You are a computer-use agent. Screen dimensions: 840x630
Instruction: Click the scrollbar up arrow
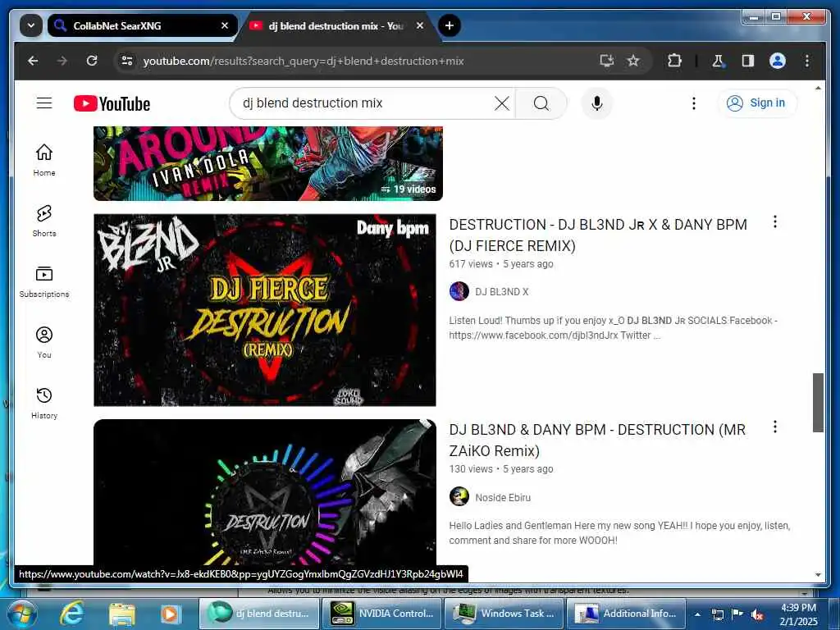pyautogui.click(x=818, y=88)
